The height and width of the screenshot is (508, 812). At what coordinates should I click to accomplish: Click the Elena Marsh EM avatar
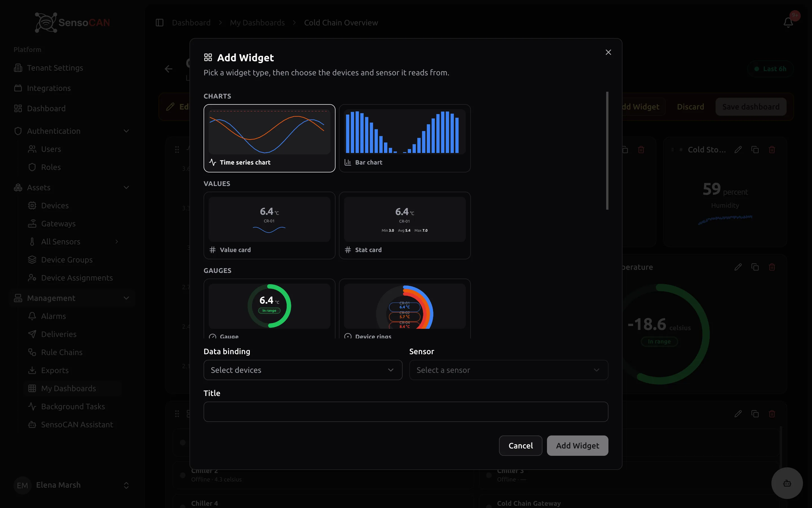[x=23, y=485]
